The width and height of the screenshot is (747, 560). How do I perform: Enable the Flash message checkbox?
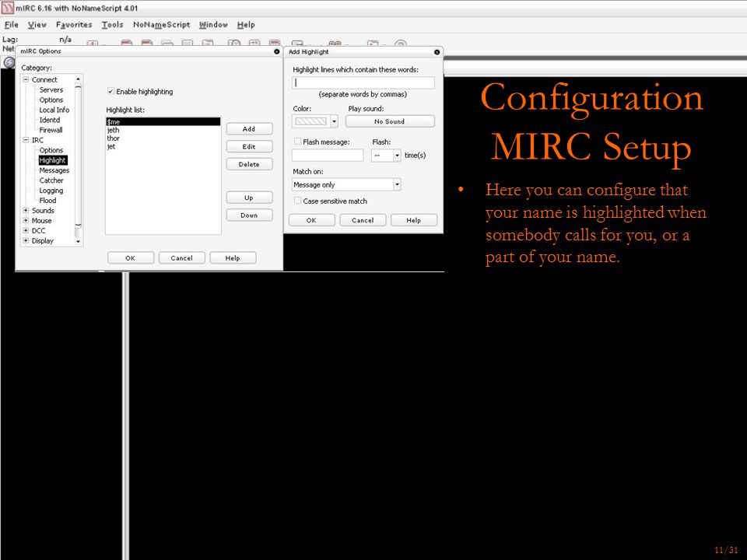point(298,142)
